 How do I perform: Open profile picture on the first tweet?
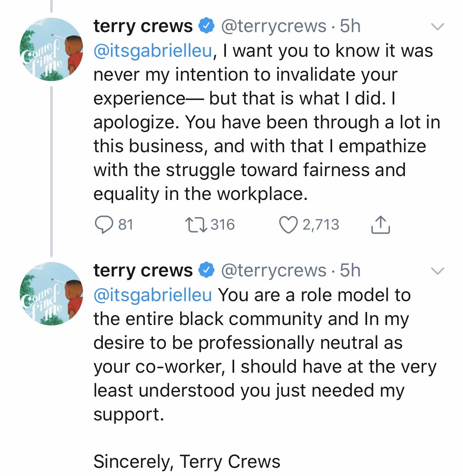(51, 49)
